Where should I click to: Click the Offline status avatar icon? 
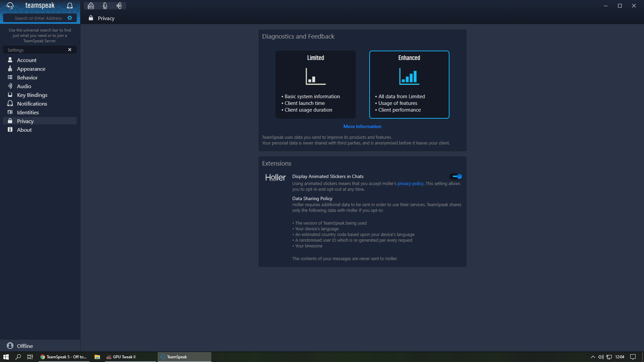pos(10,346)
